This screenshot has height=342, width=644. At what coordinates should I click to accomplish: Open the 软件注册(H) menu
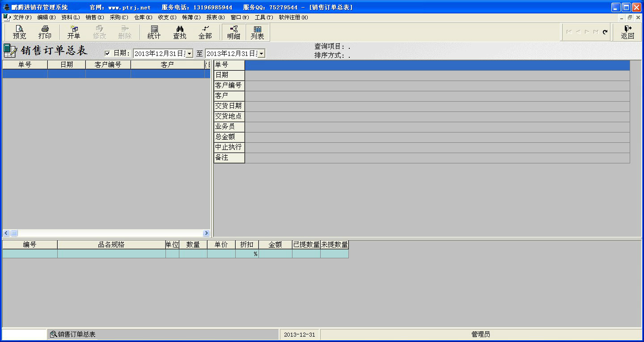[293, 17]
